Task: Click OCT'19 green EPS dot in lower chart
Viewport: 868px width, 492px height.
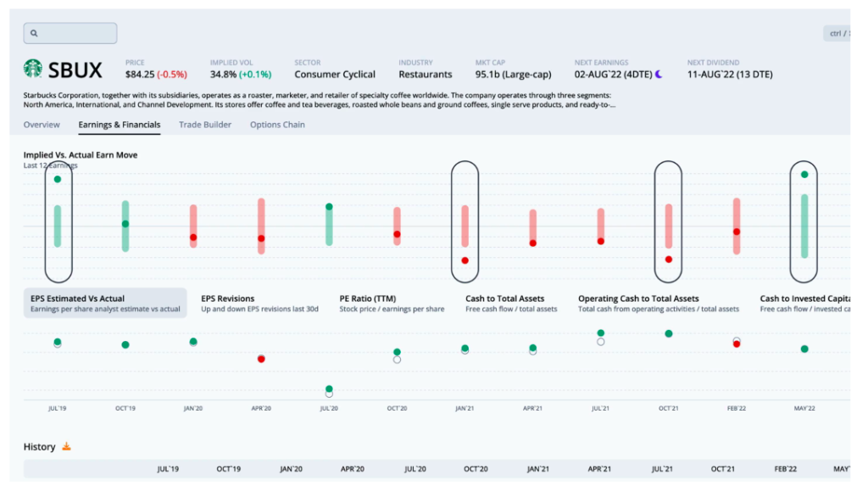Action: 125,344
